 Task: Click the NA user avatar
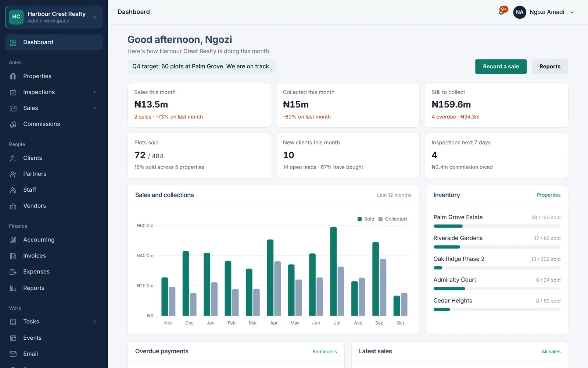click(520, 12)
